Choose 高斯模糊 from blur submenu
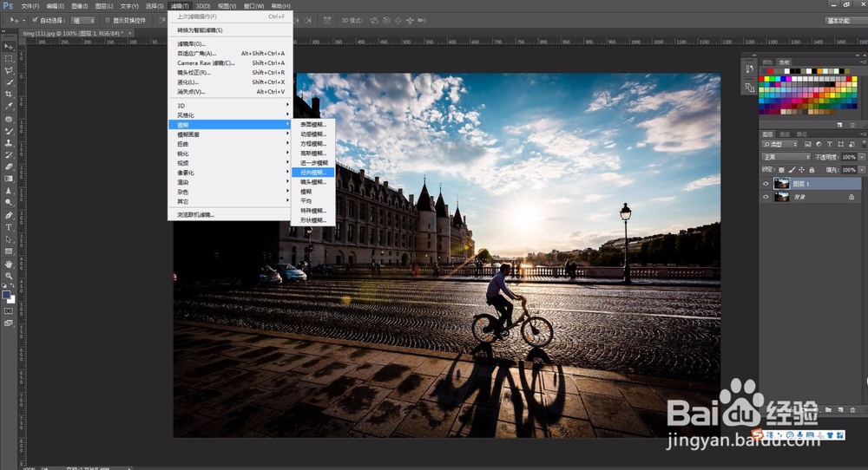The width and height of the screenshot is (868, 470). point(312,153)
